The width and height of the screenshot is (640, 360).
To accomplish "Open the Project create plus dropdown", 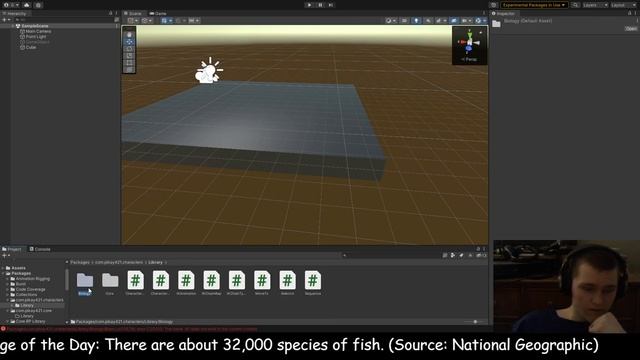I will [x=6, y=256].
